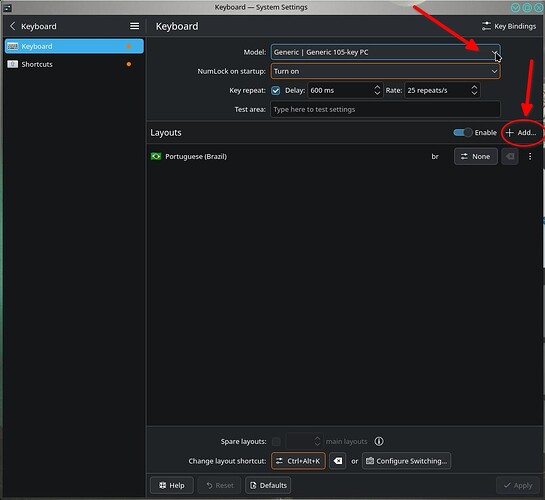This screenshot has width=545, height=500.
Task: Increase the key repeat Delay value
Action: pos(377,87)
